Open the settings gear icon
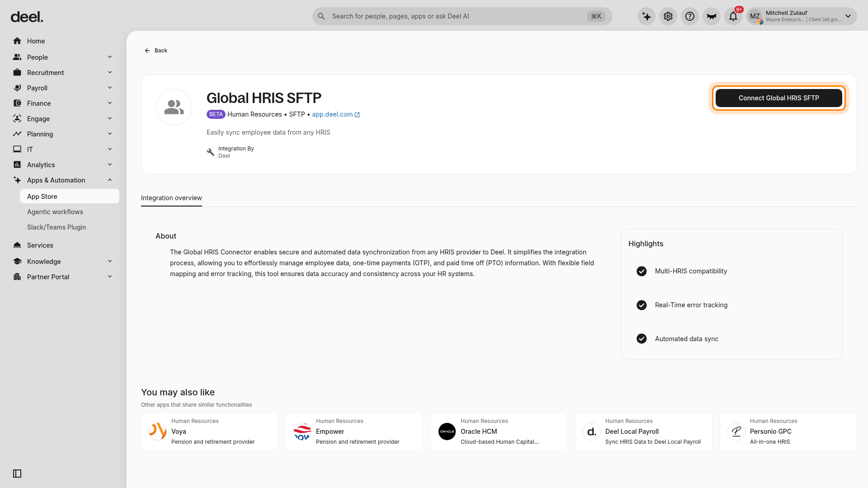 668,16
